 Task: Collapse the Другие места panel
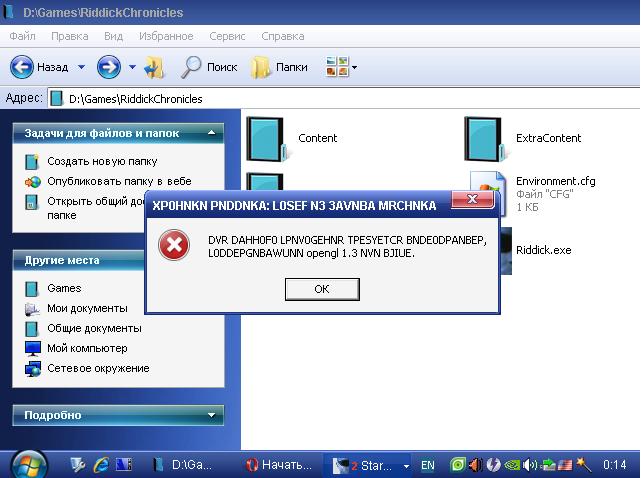212,260
